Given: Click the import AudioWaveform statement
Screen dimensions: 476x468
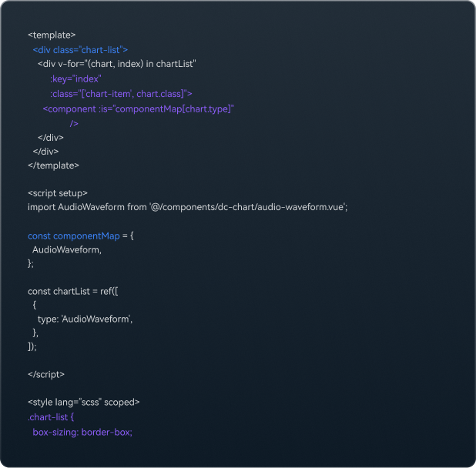Looking at the screenshot, I should (188, 207).
